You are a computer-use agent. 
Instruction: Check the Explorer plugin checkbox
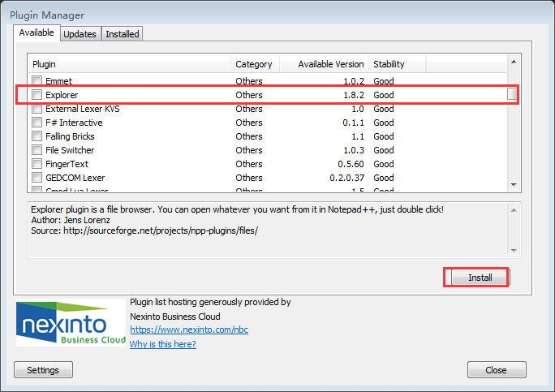pos(37,94)
